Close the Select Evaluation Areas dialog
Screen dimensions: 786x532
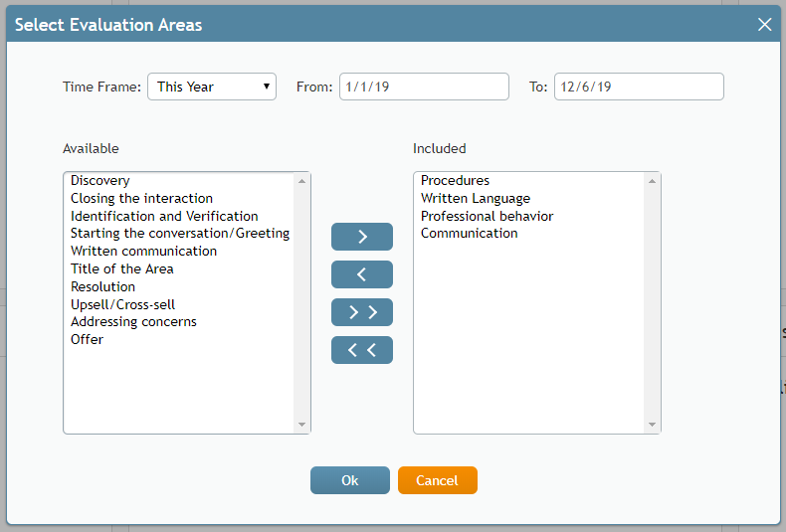(x=764, y=24)
